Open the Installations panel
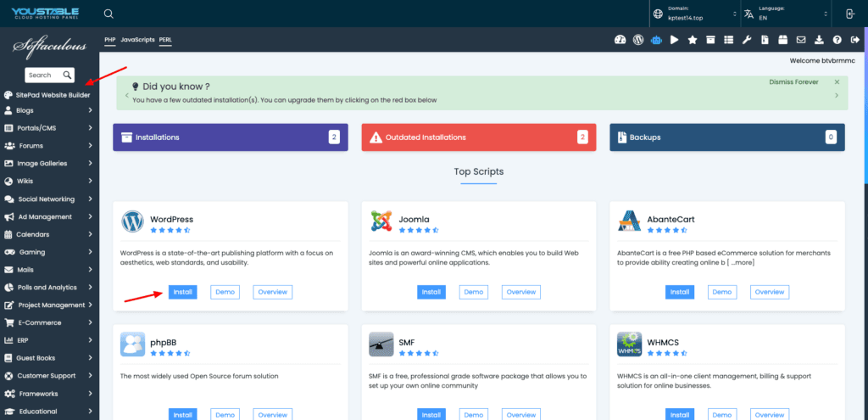 pos(231,137)
